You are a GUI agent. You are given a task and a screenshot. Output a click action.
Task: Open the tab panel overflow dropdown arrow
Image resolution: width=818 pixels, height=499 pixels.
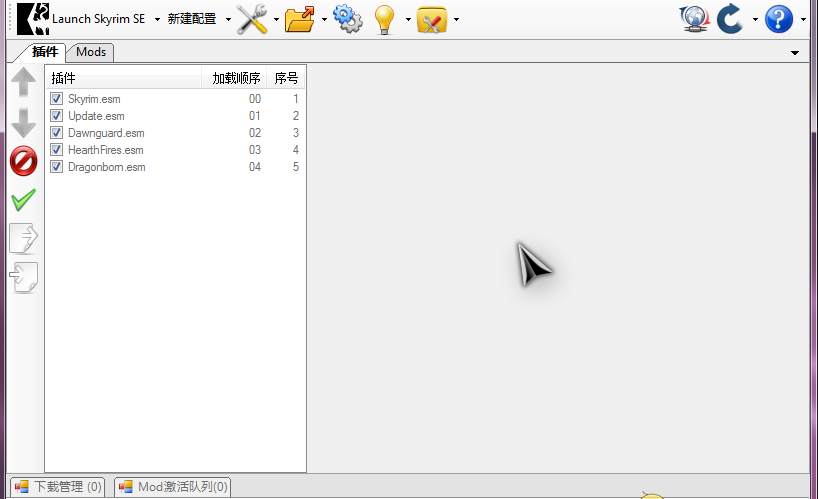point(795,53)
